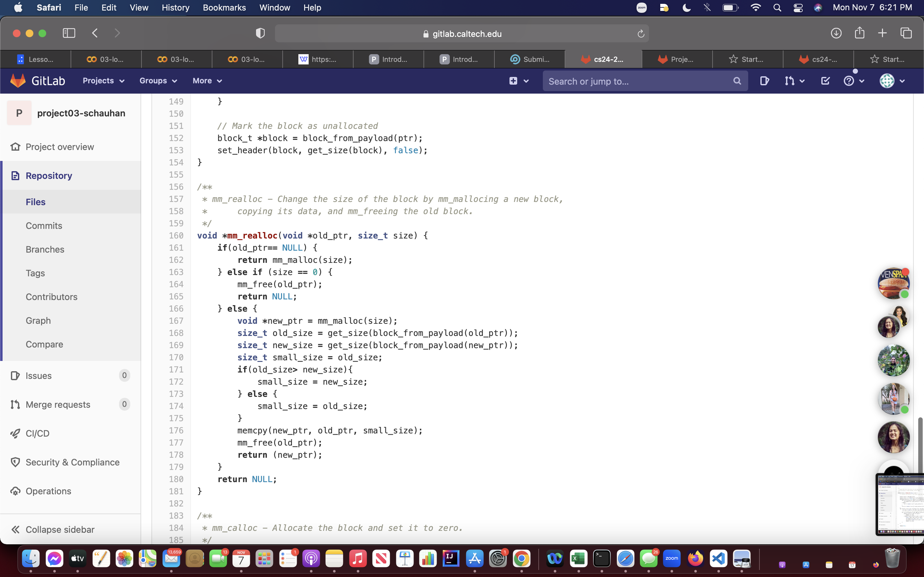Go to Commits in the sidebar
Screen dimensions: 924x577
[44, 226]
